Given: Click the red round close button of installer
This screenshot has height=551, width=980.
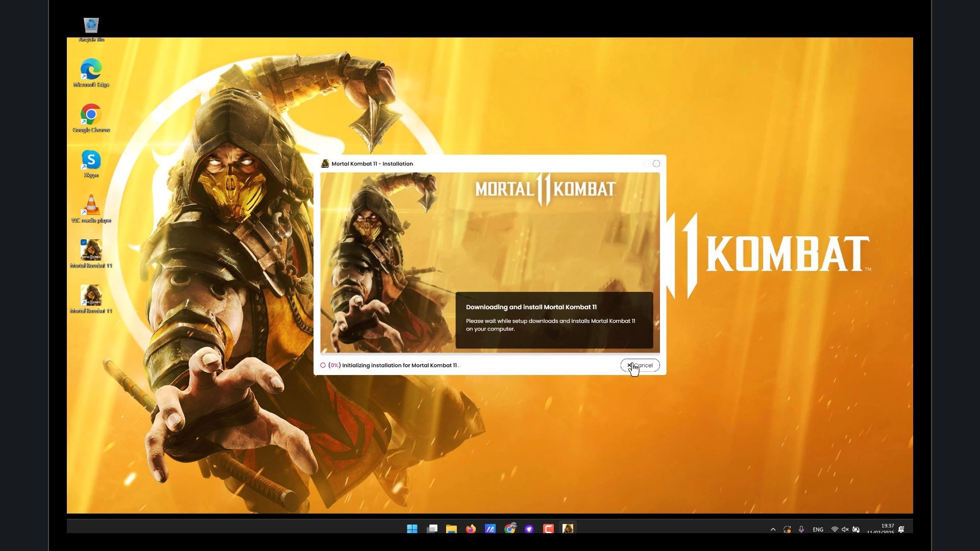Looking at the screenshot, I should (656, 164).
